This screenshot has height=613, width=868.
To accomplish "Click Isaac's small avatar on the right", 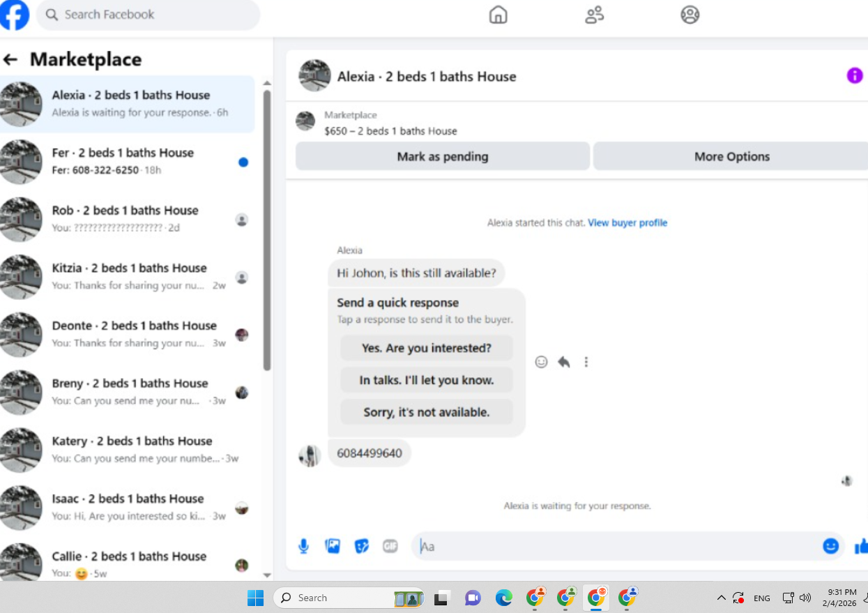I will pos(242,508).
